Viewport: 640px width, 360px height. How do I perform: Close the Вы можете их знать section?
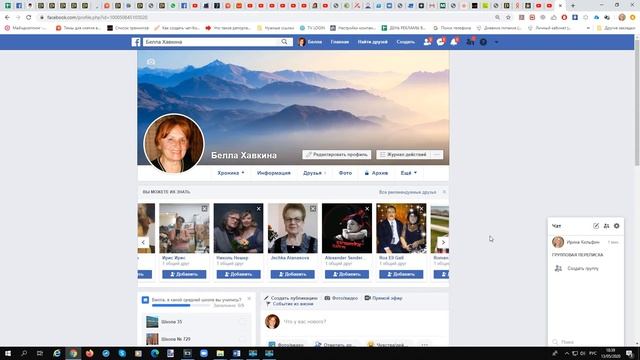(444, 192)
